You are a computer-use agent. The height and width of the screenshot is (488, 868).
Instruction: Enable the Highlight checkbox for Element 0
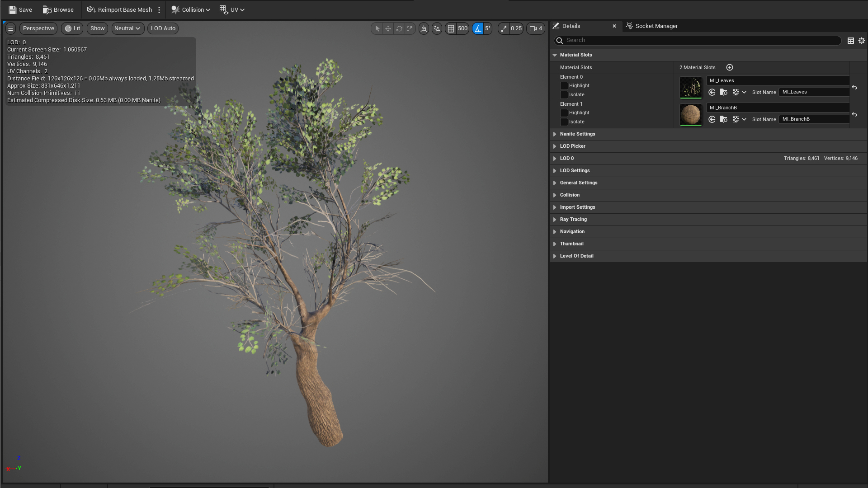coord(564,86)
